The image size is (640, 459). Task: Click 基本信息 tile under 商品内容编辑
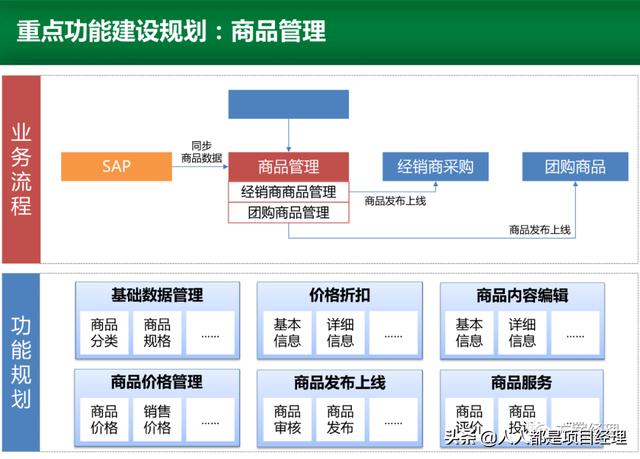click(469, 333)
